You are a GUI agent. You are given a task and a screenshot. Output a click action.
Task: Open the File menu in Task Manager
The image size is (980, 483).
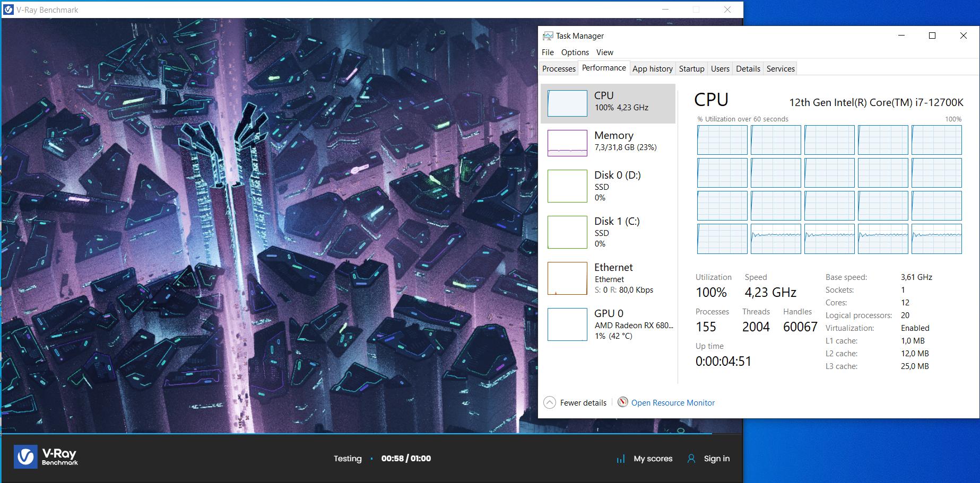coord(548,52)
